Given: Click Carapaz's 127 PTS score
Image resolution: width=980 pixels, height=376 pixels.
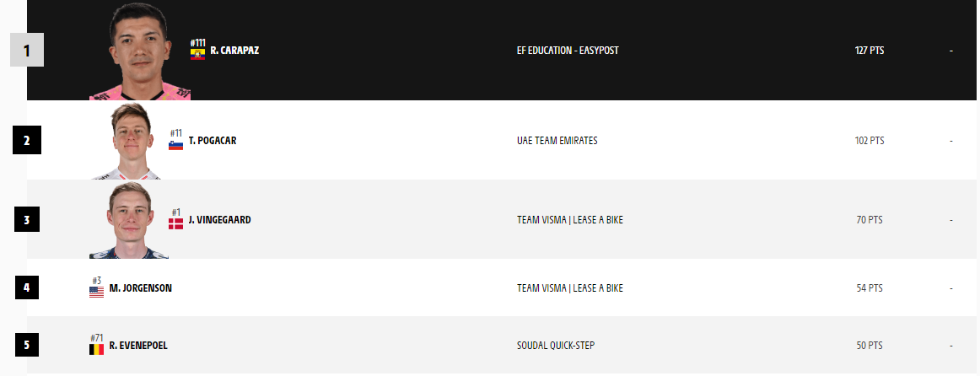Looking at the screenshot, I should [x=870, y=51].
